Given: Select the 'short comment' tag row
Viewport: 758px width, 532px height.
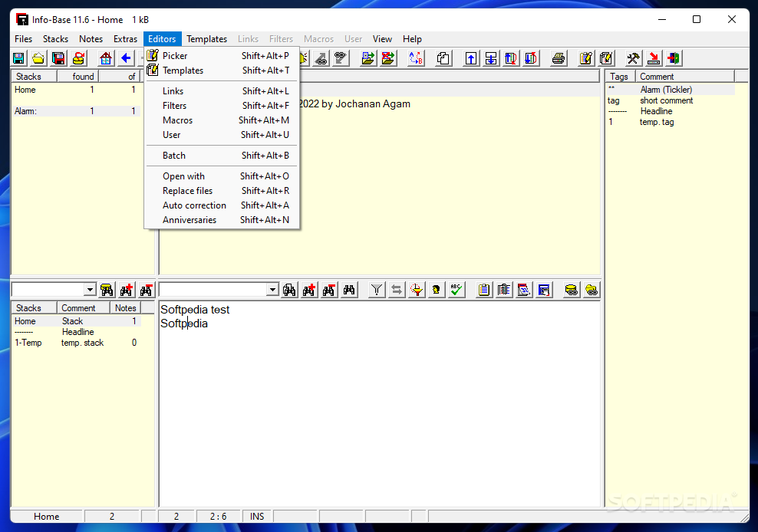Looking at the screenshot, I should click(x=671, y=100).
